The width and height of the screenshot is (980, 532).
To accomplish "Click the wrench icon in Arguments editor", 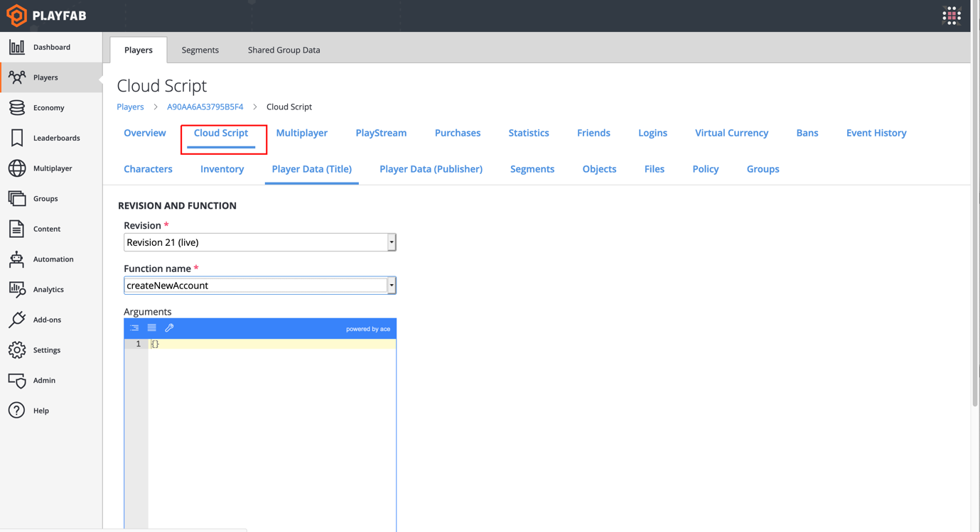I will 169,328.
